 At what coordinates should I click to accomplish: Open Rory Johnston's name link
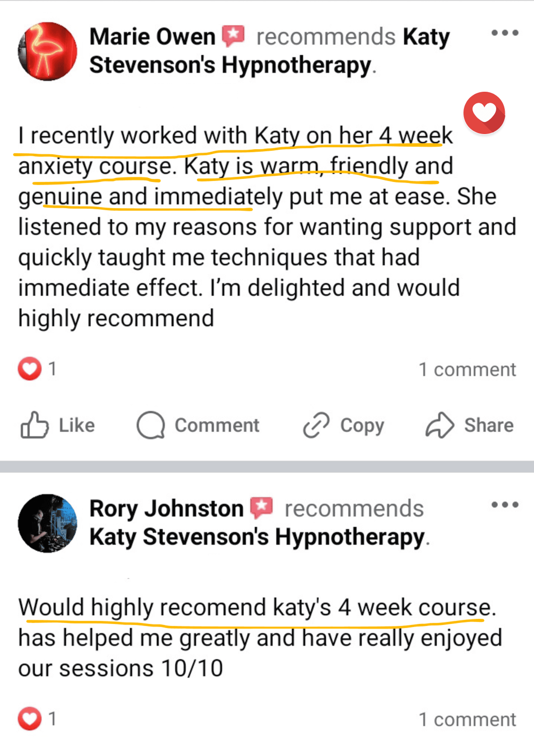pyautogui.click(x=166, y=509)
